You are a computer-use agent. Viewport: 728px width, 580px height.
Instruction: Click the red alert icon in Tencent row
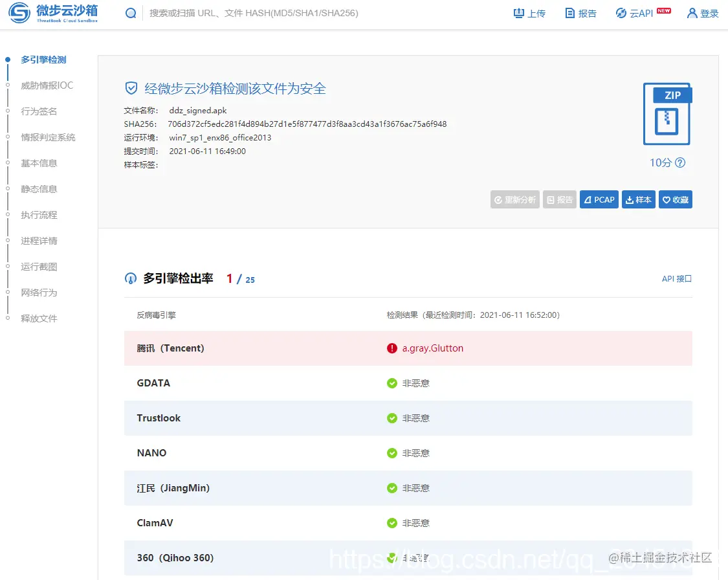392,348
